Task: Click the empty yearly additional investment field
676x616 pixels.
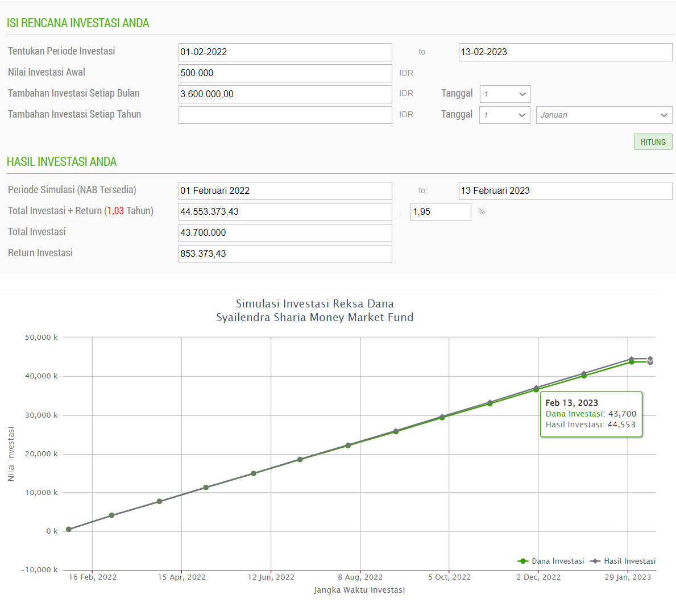Action: (x=285, y=115)
